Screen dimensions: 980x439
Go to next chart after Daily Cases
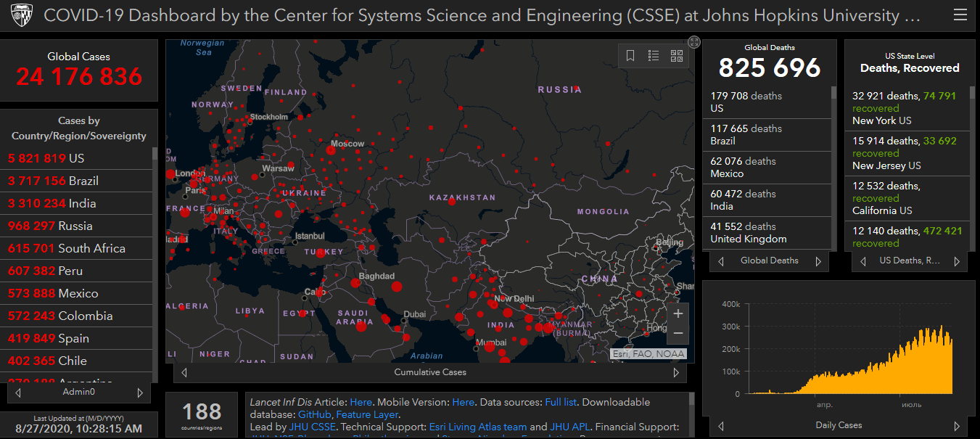[957, 426]
